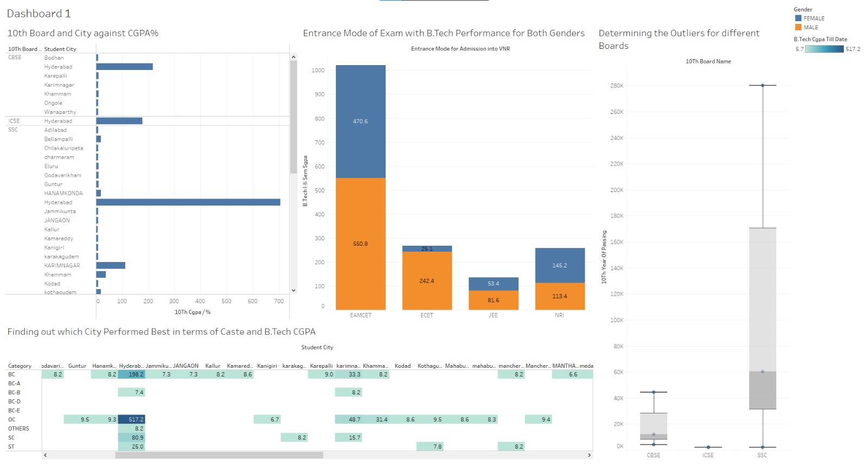
Task: Click the JEE male segment labeled 81.6
Action: click(x=494, y=300)
